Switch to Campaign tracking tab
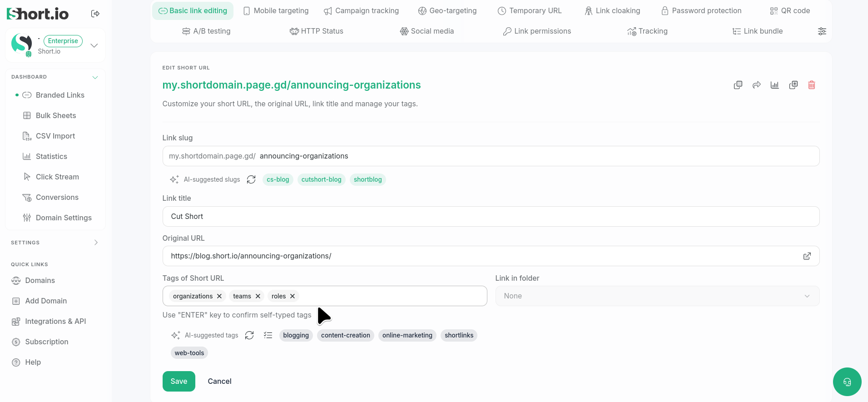The image size is (868, 402). point(361,11)
